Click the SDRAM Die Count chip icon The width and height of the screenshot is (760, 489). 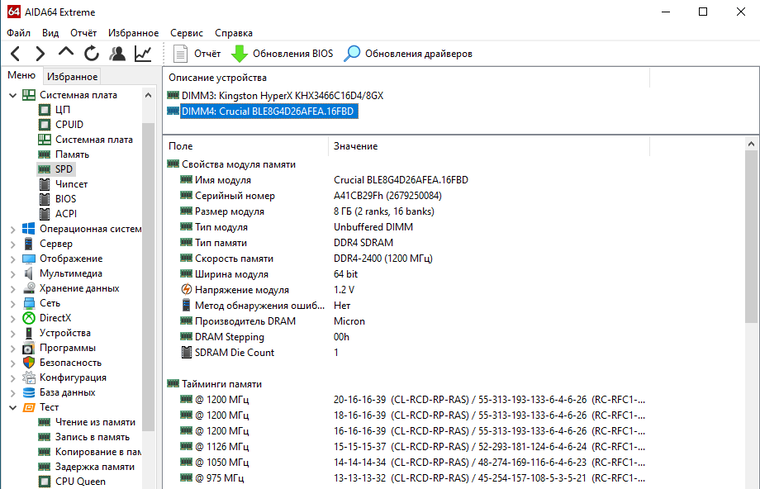coord(186,352)
